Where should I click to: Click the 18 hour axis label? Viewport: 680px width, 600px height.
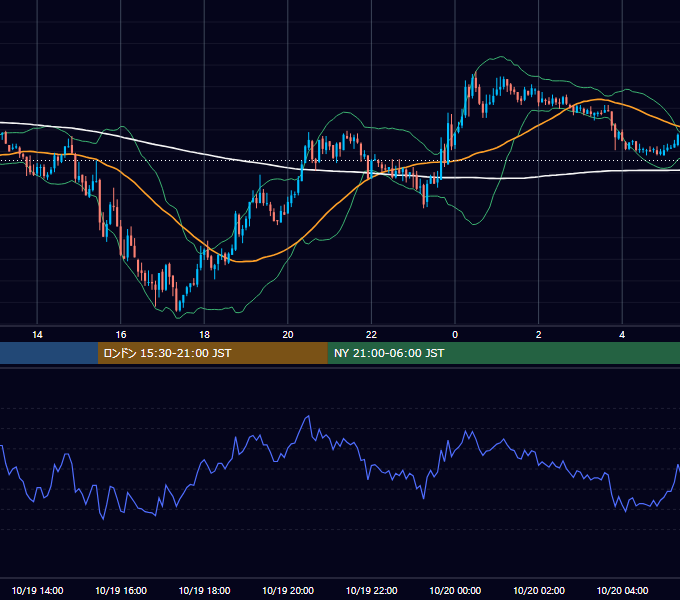pyautogui.click(x=204, y=335)
